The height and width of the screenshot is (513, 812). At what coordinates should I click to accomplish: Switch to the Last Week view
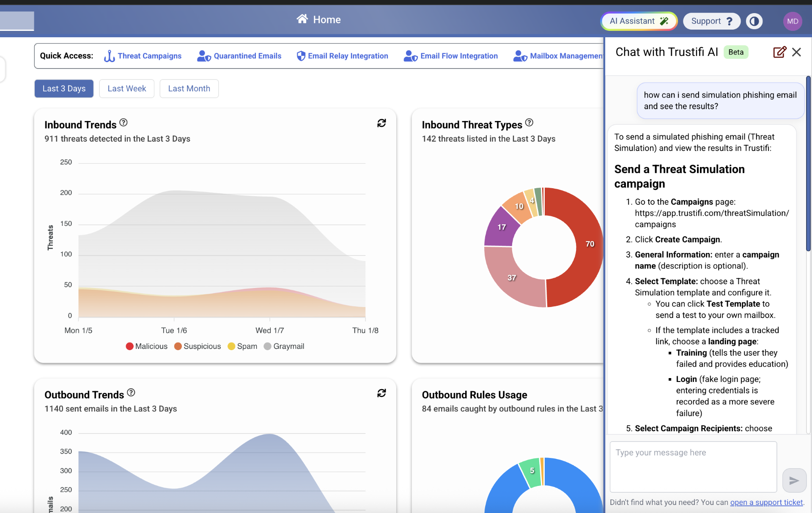point(126,88)
